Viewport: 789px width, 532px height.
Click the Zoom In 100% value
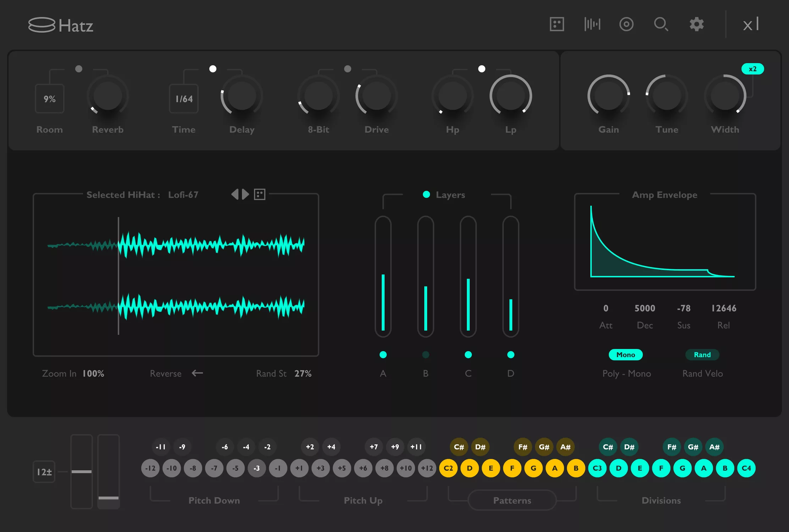[93, 373]
